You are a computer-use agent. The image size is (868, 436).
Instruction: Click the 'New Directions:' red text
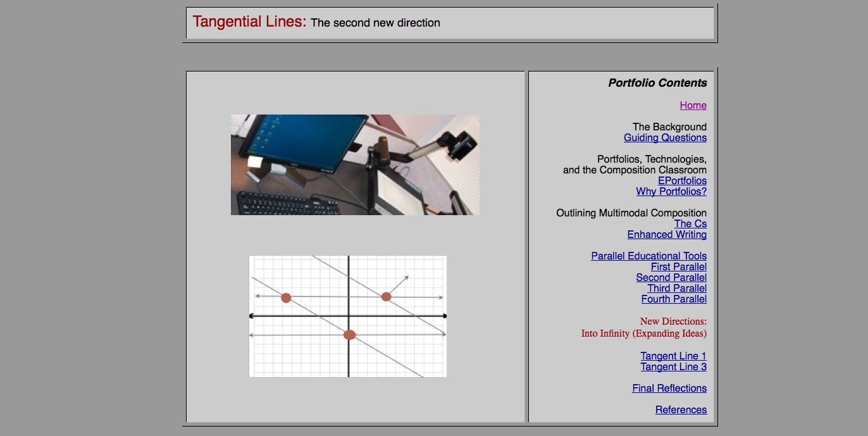673,321
